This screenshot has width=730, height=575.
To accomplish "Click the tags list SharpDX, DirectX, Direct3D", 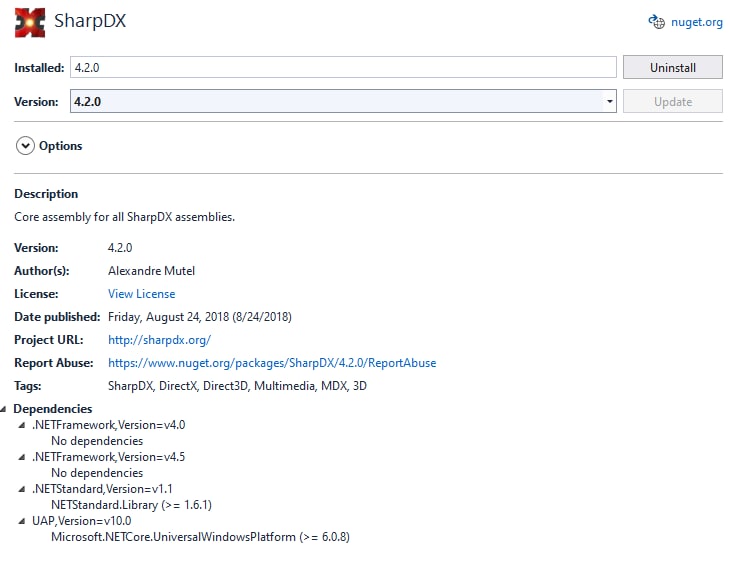I will tap(237, 386).
